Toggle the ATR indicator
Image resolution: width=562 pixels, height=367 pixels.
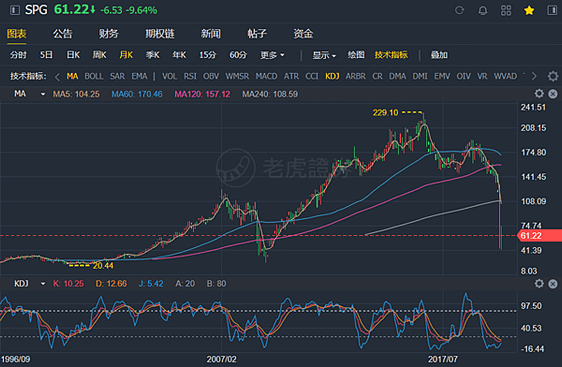291,76
